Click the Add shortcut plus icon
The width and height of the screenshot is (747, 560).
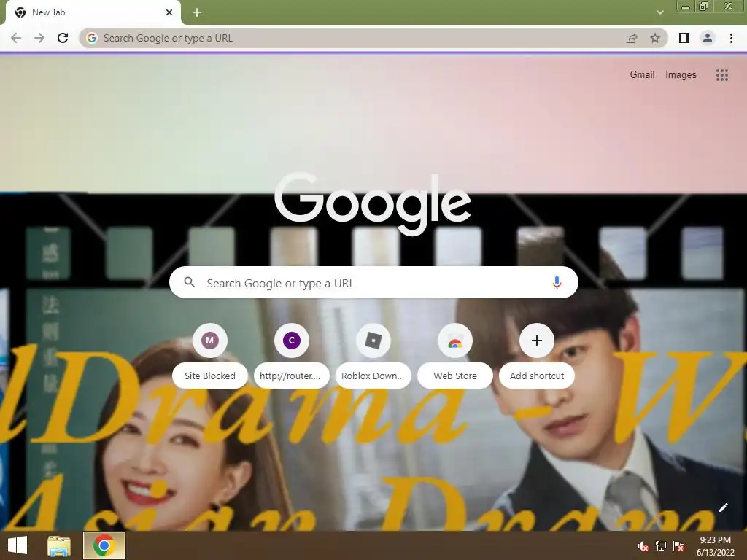click(x=537, y=341)
